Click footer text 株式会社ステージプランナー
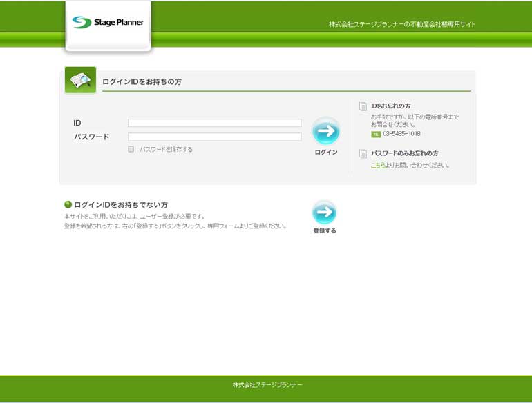This screenshot has width=532, height=403. [x=267, y=385]
